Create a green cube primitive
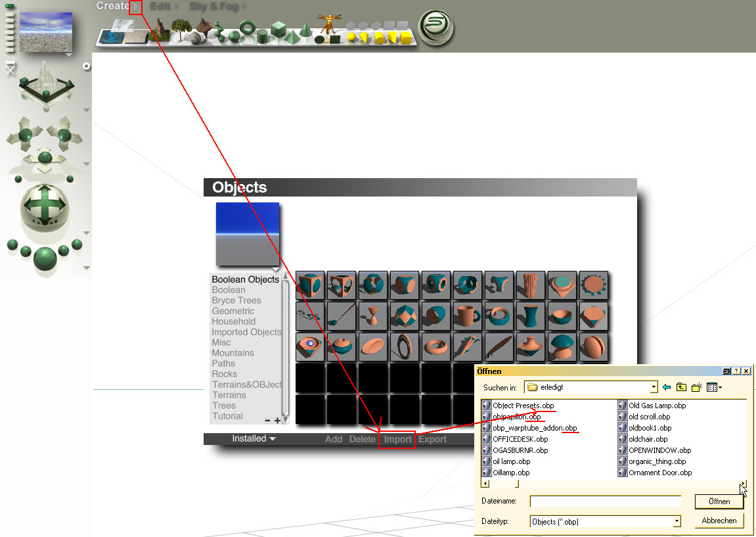This screenshot has width=756, height=537. (x=278, y=29)
